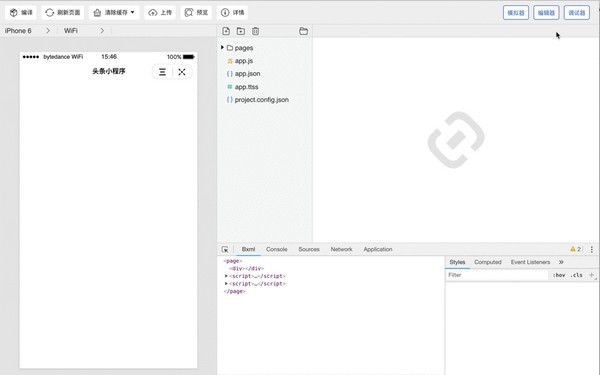Viewport: 600px width, 375px height.
Task: Switch to the Console tab
Action: pos(277,249)
